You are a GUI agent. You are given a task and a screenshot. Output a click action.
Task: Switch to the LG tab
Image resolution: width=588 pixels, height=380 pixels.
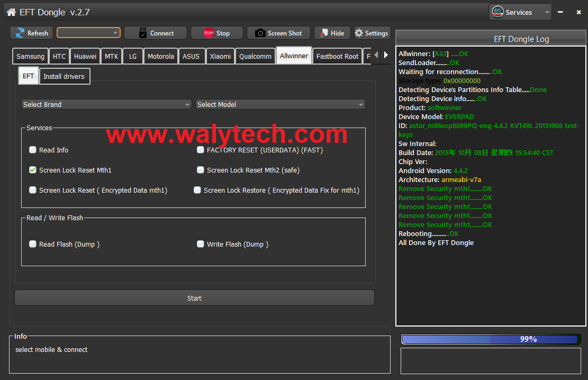pyautogui.click(x=133, y=56)
